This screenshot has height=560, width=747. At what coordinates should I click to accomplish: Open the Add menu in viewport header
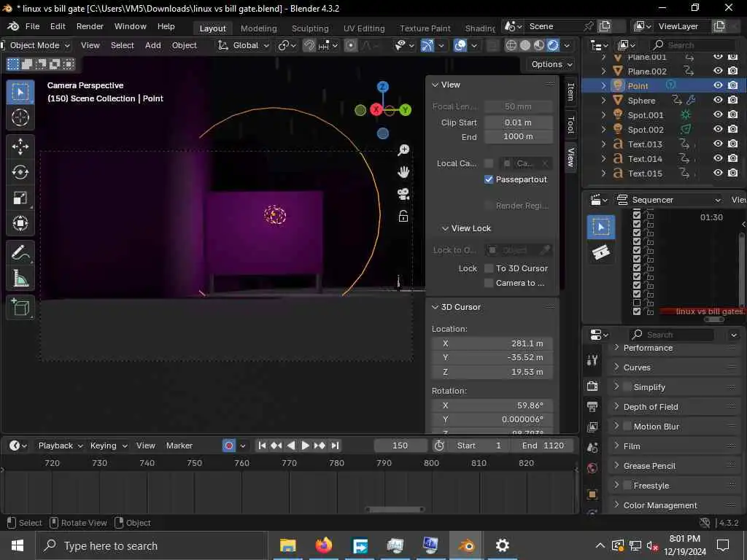click(153, 45)
